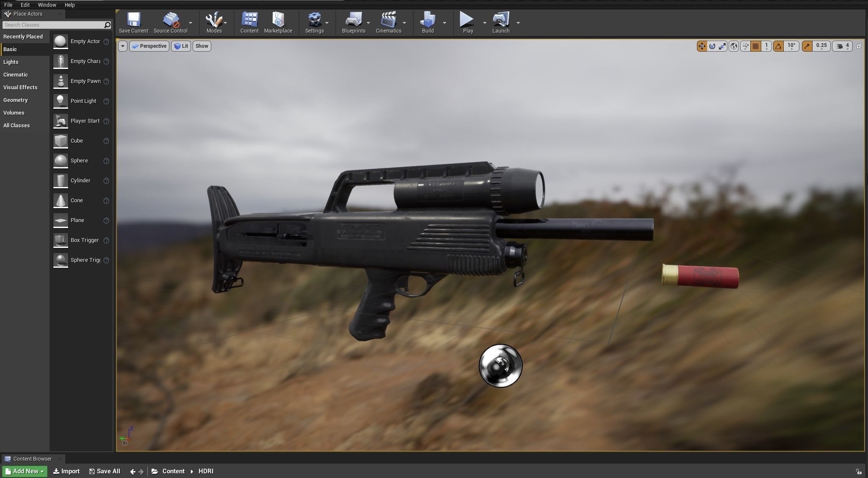Open camera speed setting 4

click(842, 46)
